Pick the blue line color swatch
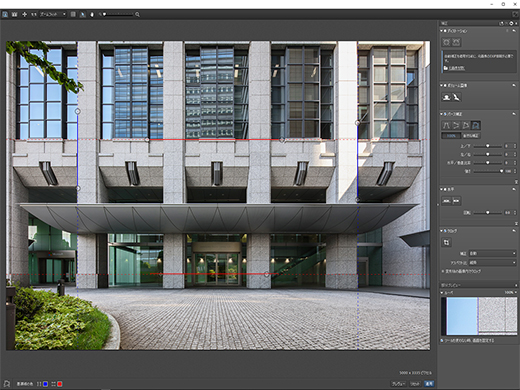 tap(45, 384)
